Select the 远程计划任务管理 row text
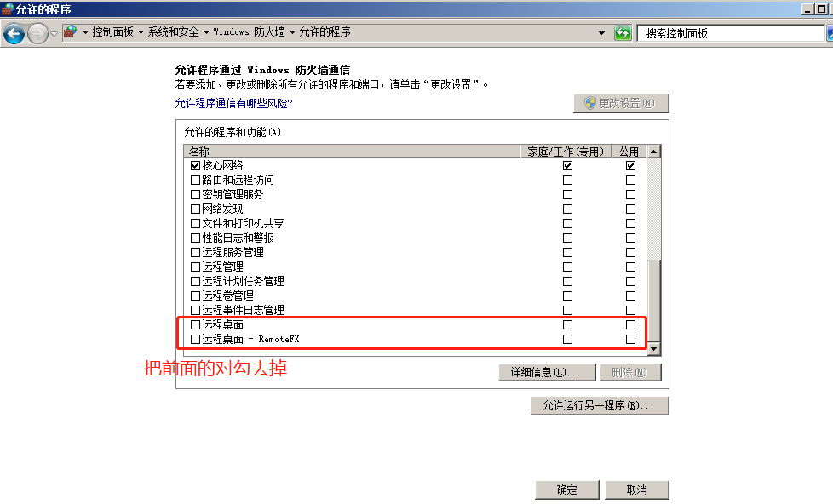The width and height of the screenshot is (833, 504). tap(243, 282)
